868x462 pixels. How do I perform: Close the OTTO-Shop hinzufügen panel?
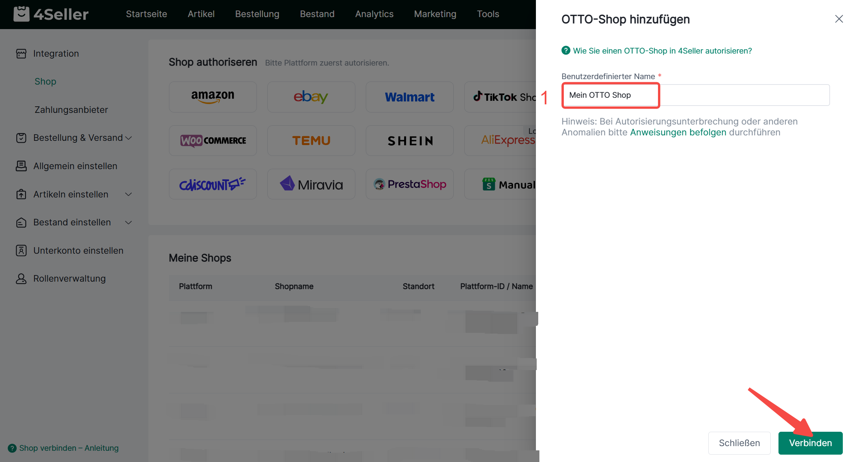pos(839,19)
